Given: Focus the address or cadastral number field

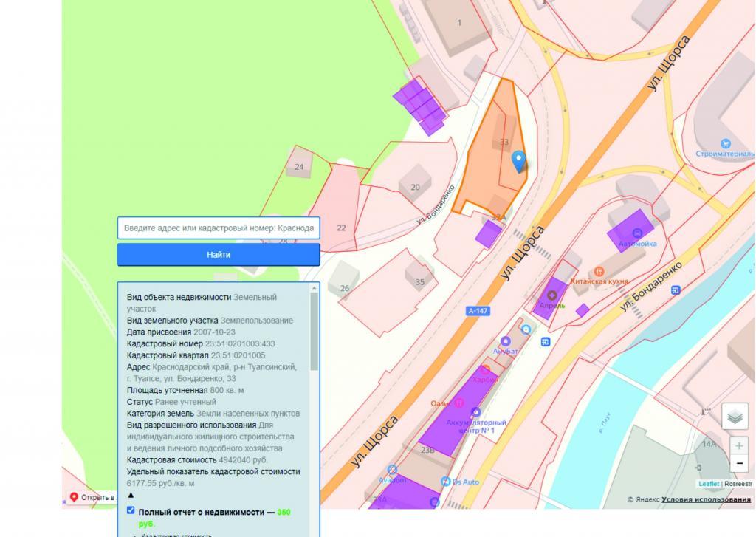Looking at the screenshot, I should point(219,228).
